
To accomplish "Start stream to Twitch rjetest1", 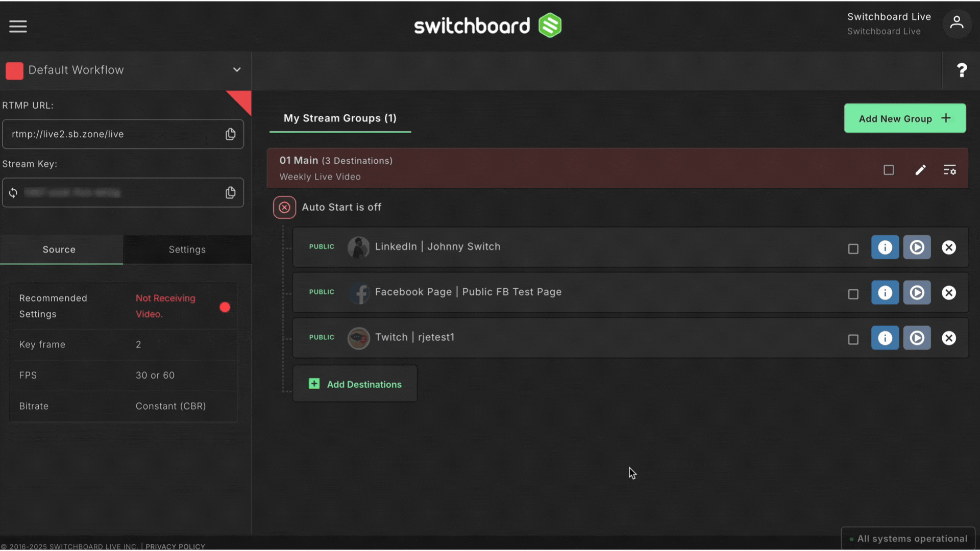I will [x=917, y=338].
